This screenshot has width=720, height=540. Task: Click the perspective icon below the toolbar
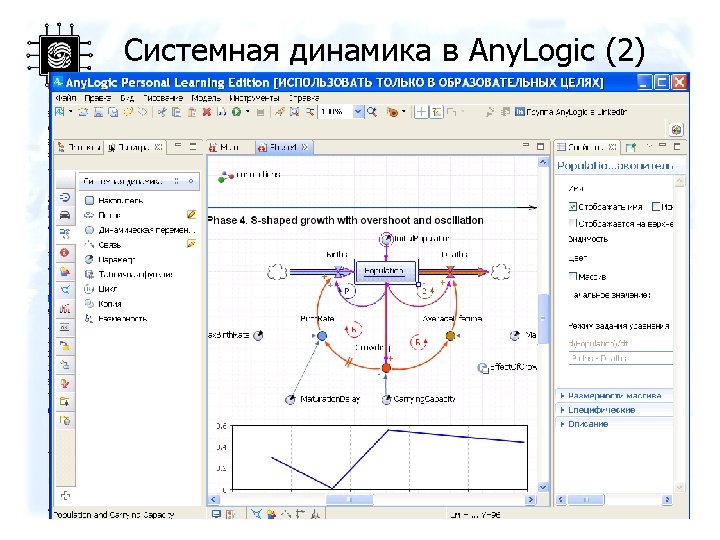pyautogui.click(x=676, y=129)
